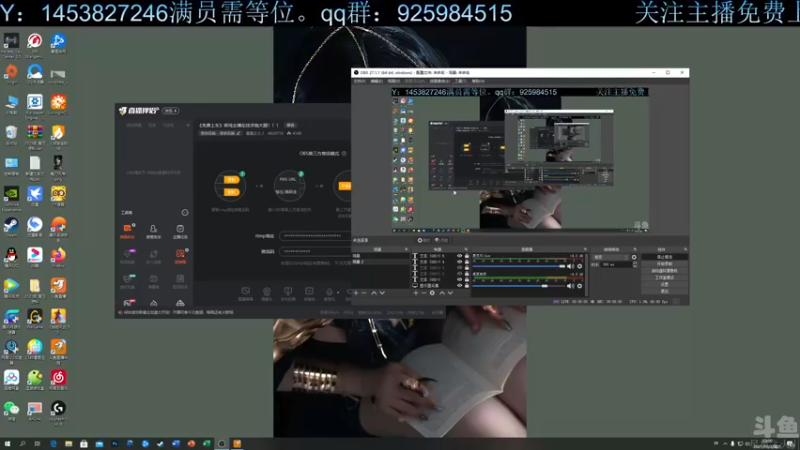Mute the first audio mixer channel
The height and width of the screenshot is (450, 800).
(x=570, y=266)
